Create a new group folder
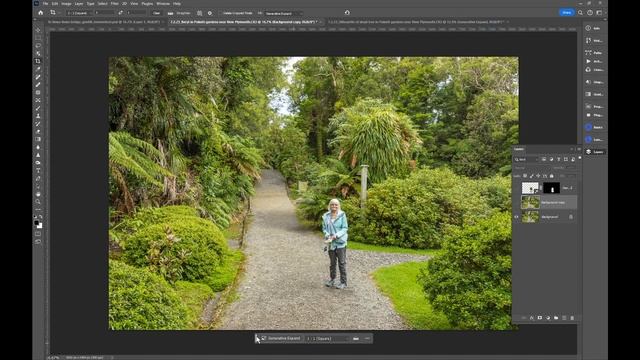The image size is (640, 360). [x=556, y=318]
